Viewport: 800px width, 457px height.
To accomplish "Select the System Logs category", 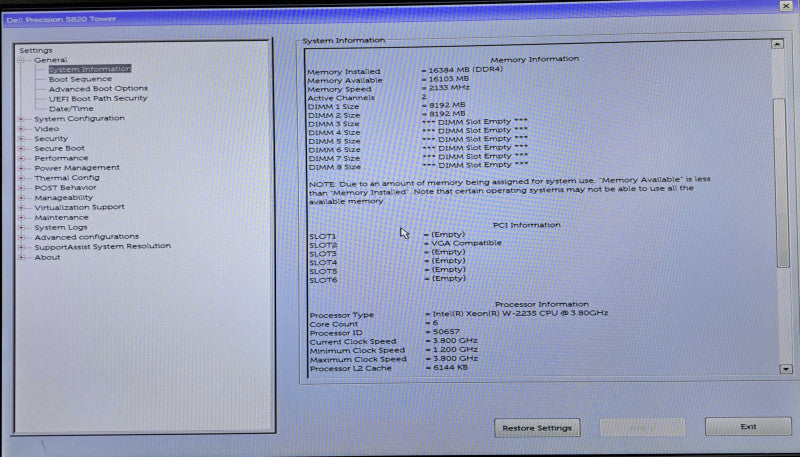I will pos(61,227).
